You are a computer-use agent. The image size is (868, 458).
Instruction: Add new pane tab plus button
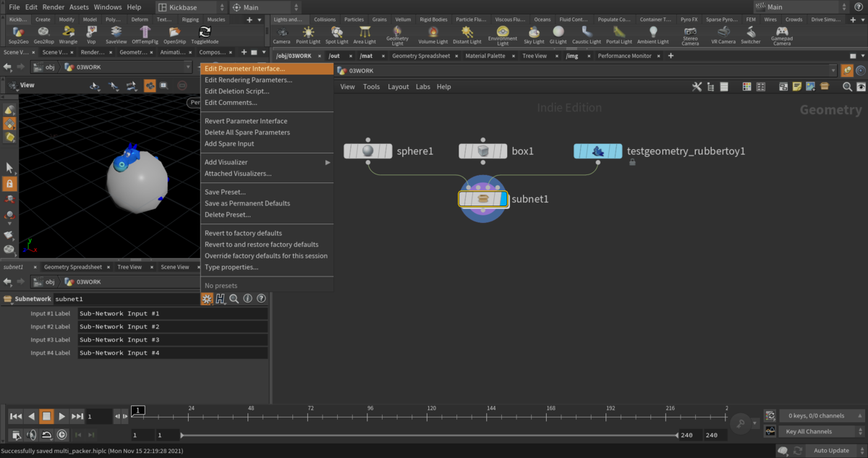[x=671, y=56]
